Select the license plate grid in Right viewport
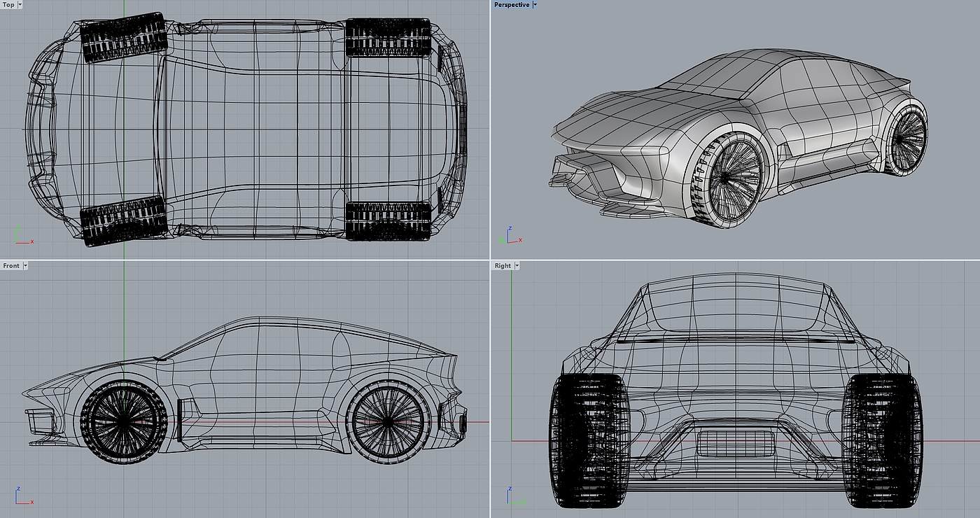The width and height of the screenshot is (980, 518). tap(735, 444)
